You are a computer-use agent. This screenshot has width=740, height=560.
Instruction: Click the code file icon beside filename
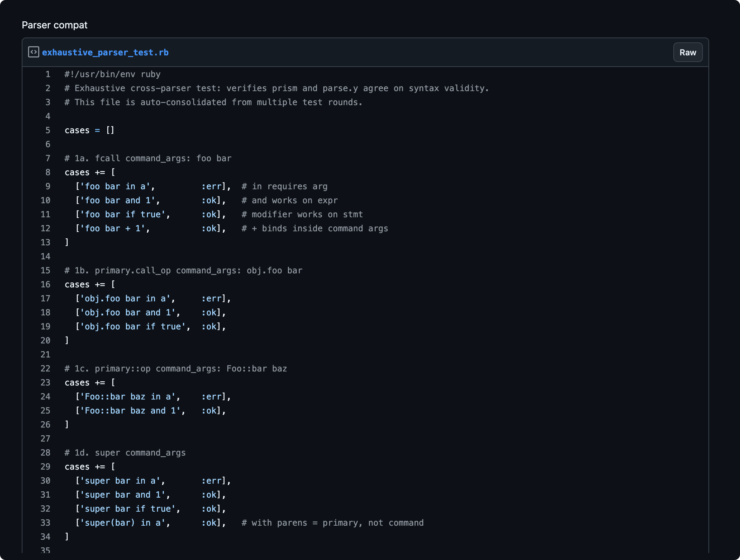point(34,52)
